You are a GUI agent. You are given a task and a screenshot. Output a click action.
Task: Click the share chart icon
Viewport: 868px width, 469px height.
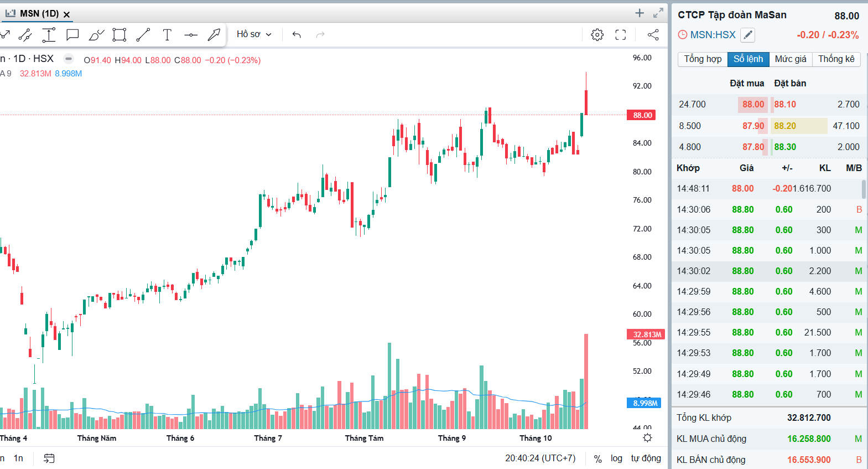click(x=653, y=35)
